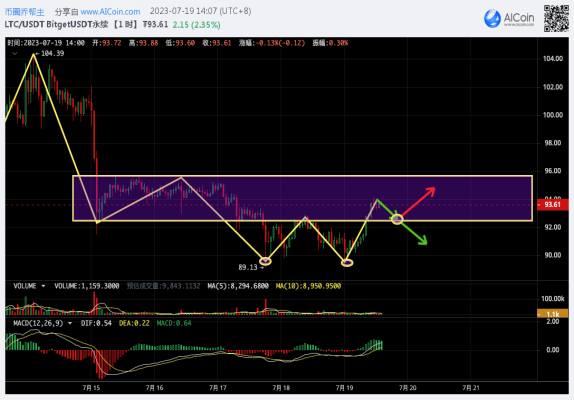574x400 pixels.
Task: Click the 93.61 current price tag
Action: point(552,204)
